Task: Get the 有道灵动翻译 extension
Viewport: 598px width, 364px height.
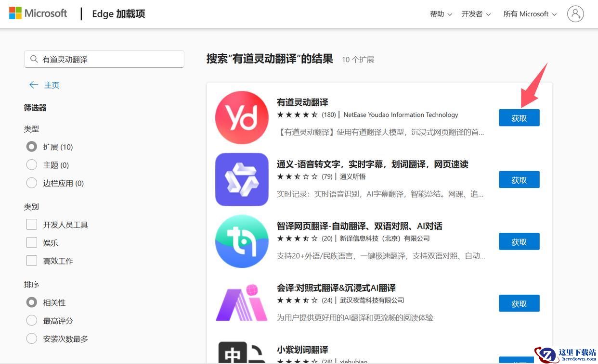Action: tap(519, 118)
